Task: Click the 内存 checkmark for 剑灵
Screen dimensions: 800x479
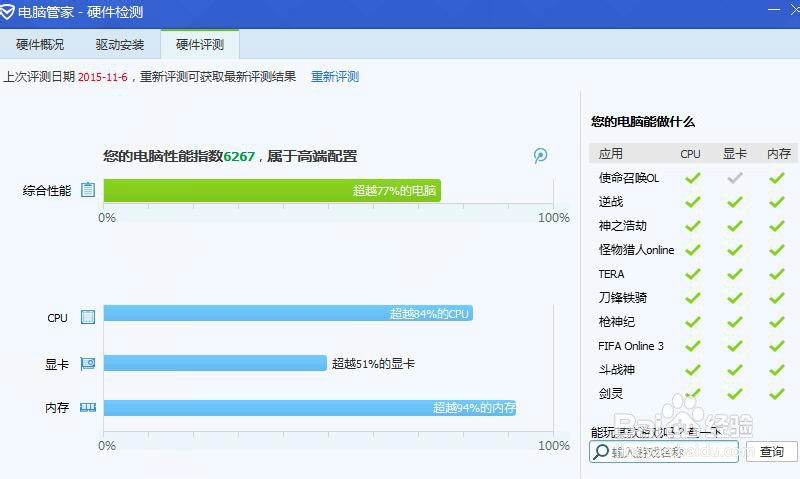Action: (777, 394)
